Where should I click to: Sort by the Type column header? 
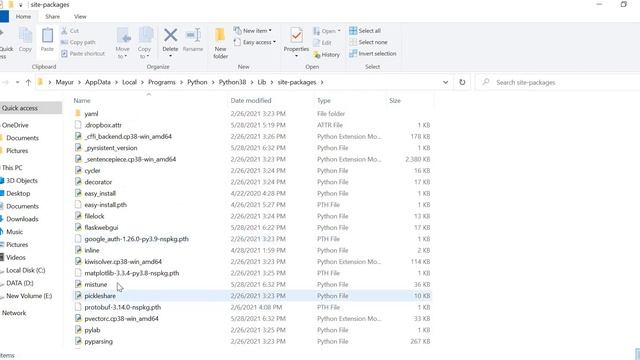[x=324, y=100]
